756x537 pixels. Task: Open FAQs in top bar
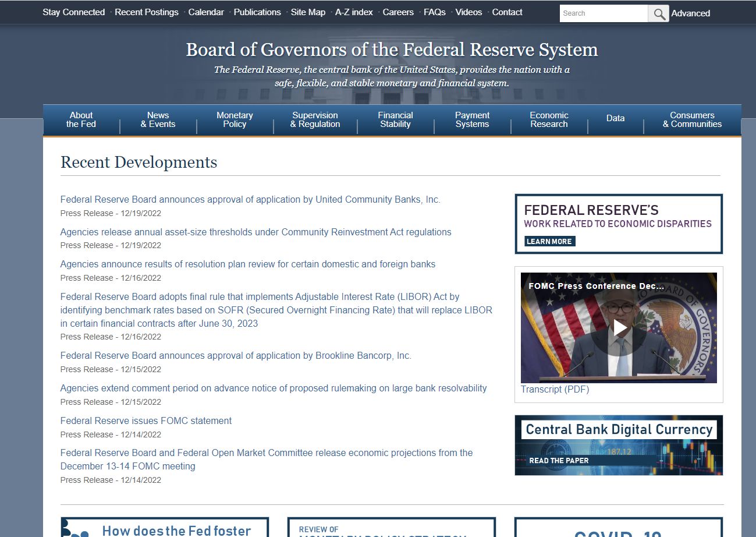[434, 12]
